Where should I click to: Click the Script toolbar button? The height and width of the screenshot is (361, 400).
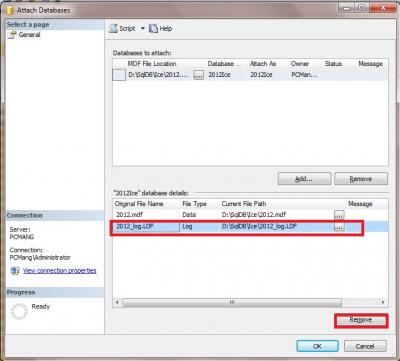pos(122,29)
